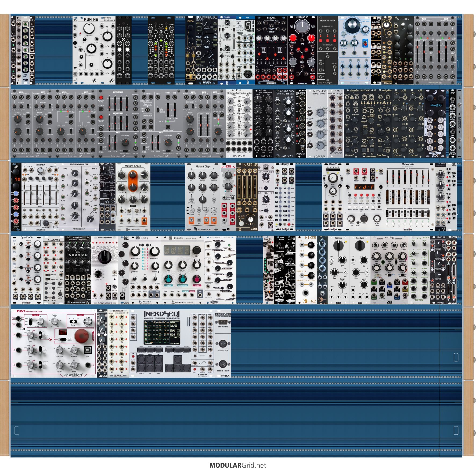Select the Instruo cèis envelope module

tap(247, 197)
